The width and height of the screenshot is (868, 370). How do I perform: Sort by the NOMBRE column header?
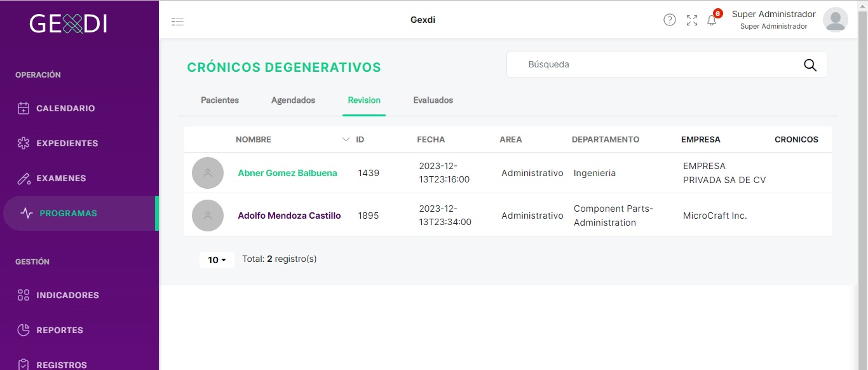pyautogui.click(x=254, y=139)
